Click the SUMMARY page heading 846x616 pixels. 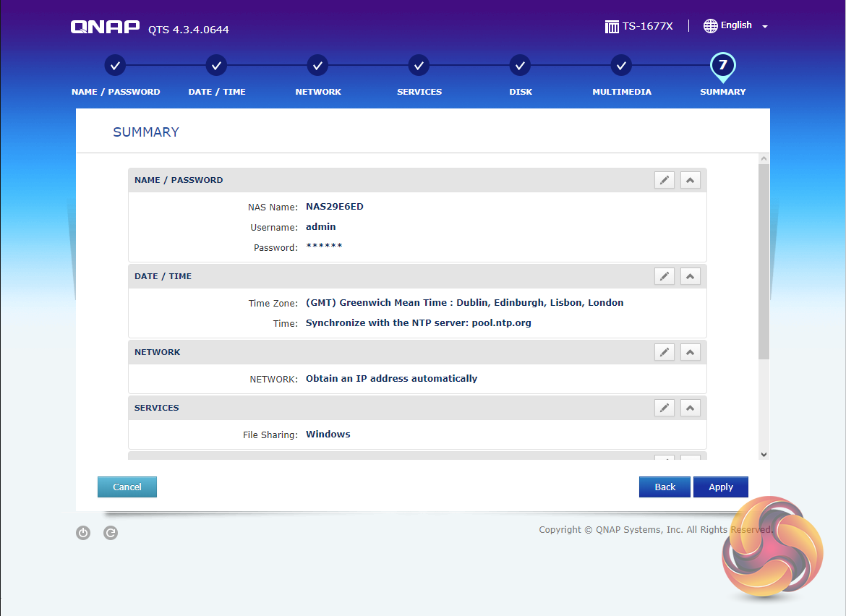coord(145,132)
